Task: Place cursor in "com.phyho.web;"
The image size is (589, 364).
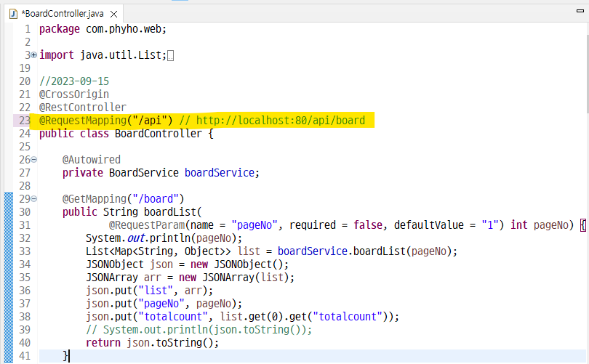Action: click(x=126, y=29)
